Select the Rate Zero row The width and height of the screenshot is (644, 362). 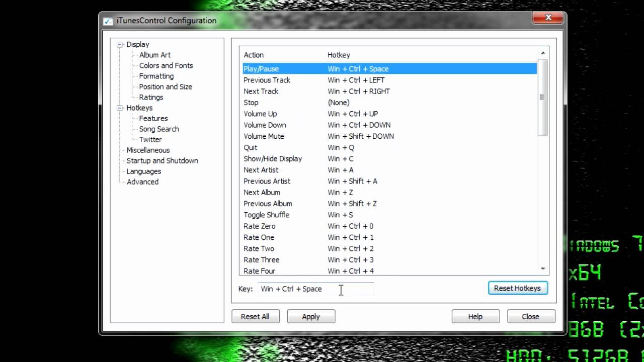tap(390, 226)
